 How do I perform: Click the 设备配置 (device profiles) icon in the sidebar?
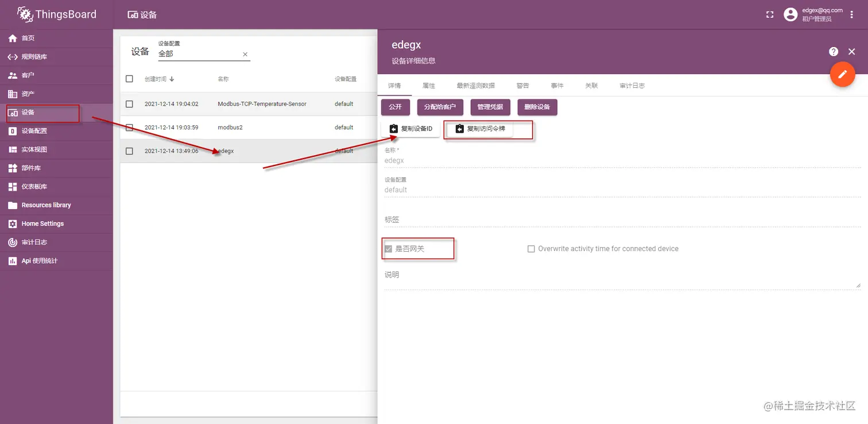point(12,131)
